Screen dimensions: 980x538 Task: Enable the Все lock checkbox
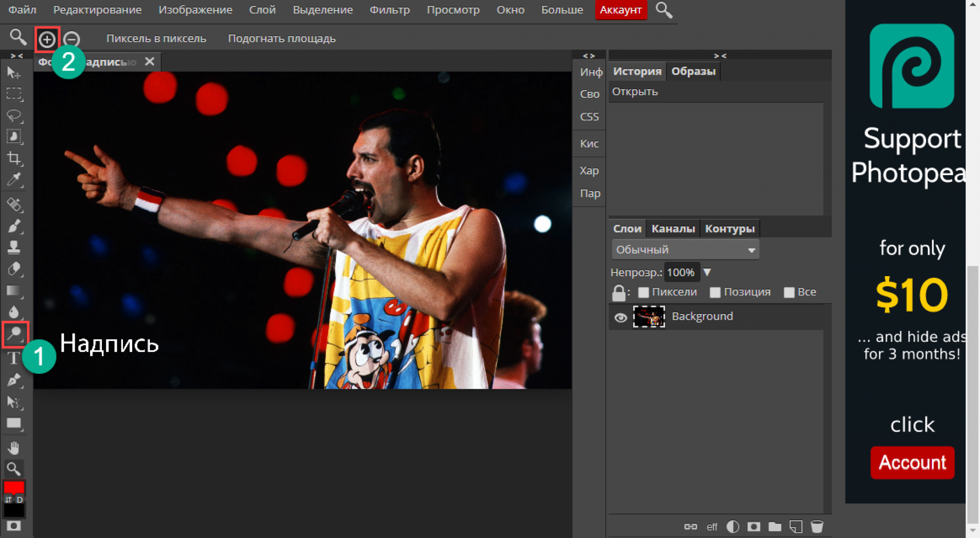click(789, 292)
